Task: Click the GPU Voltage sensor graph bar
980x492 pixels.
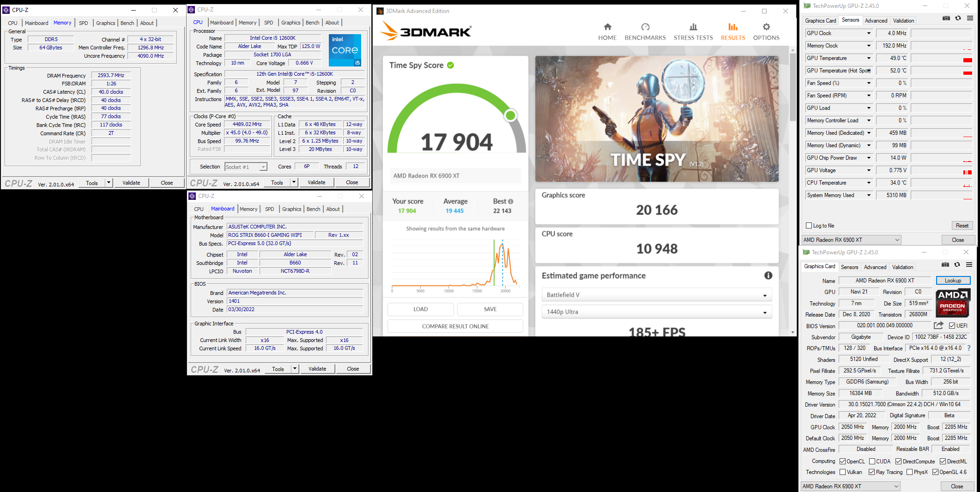Action: tap(967, 172)
